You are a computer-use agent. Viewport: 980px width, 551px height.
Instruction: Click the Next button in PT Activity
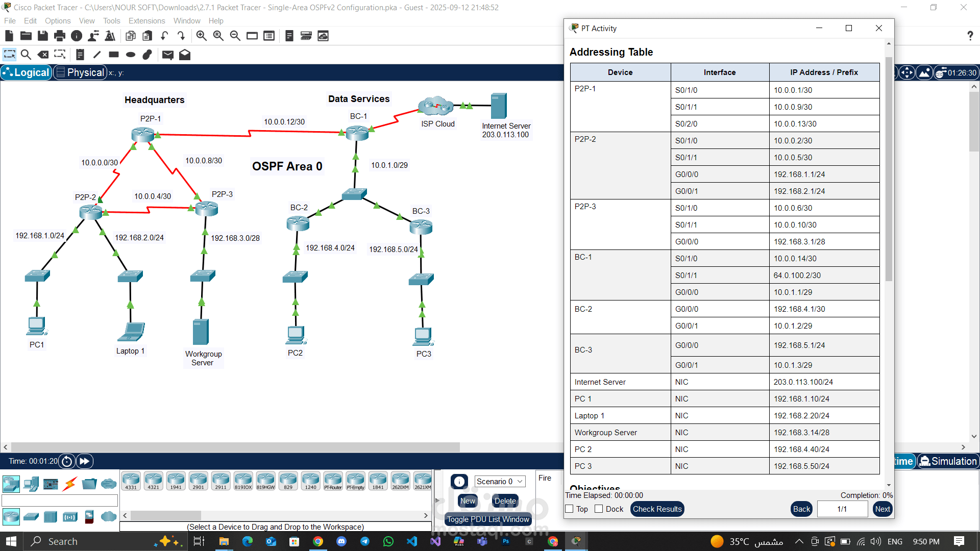[x=883, y=509]
